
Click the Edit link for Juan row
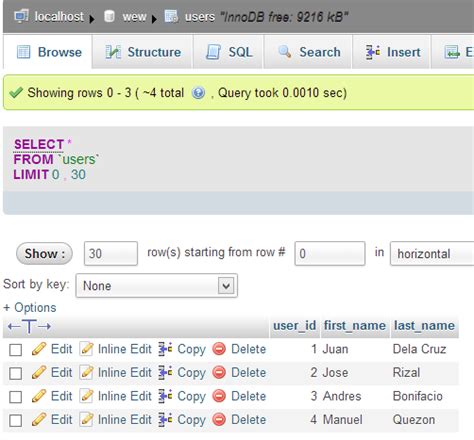pyautogui.click(x=62, y=349)
